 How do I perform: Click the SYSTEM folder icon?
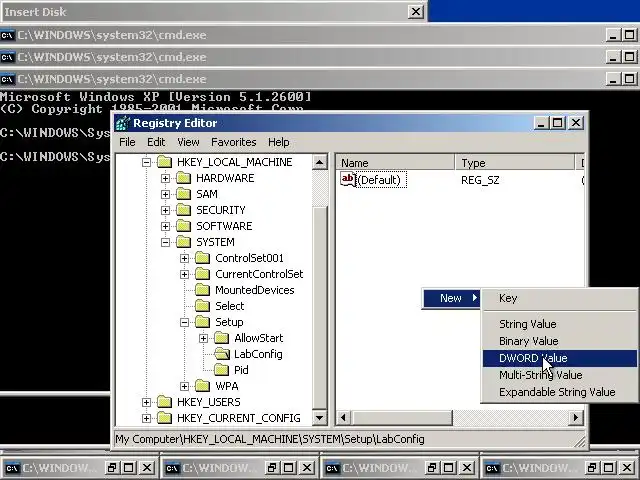click(x=184, y=242)
